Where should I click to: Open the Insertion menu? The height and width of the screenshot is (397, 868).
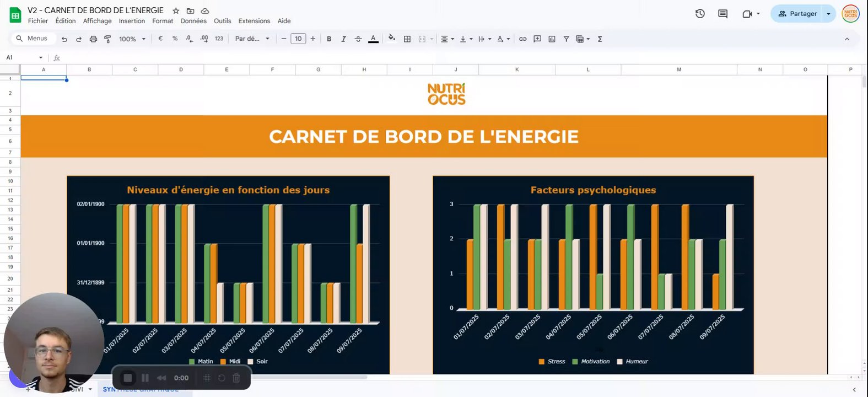click(132, 21)
